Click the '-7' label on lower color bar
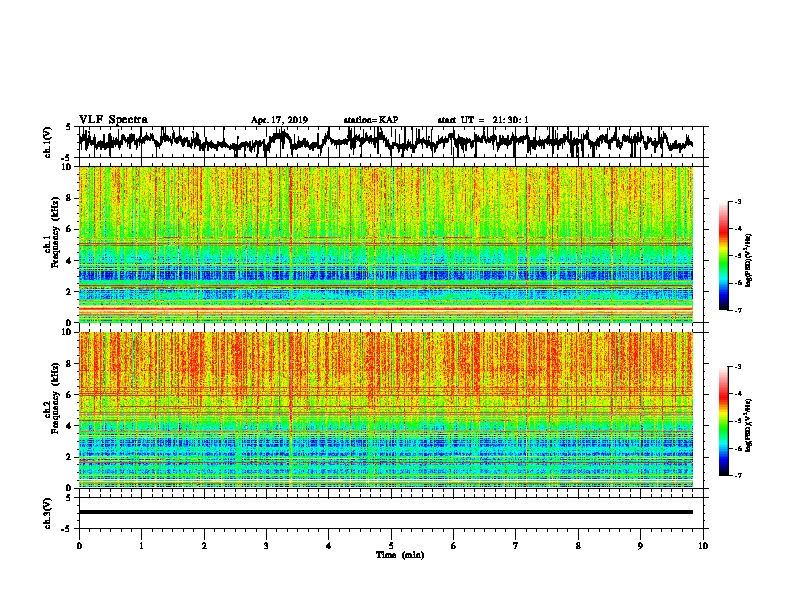Screen dimensions: 792x612 click(x=737, y=476)
